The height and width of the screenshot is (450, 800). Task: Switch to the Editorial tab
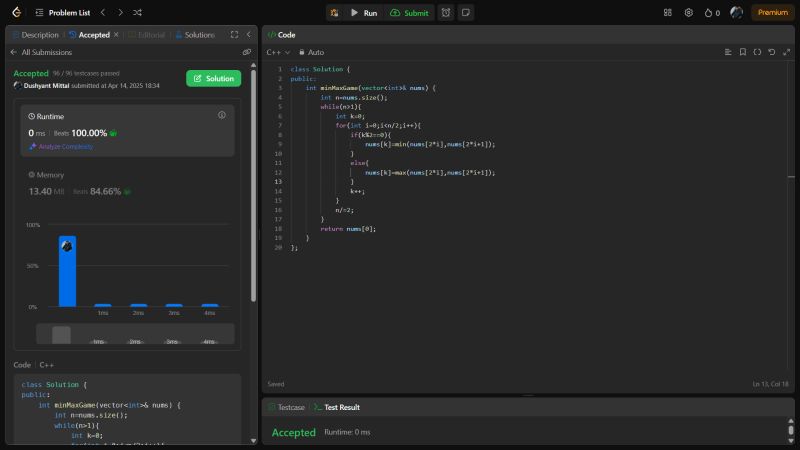[x=147, y=35]
